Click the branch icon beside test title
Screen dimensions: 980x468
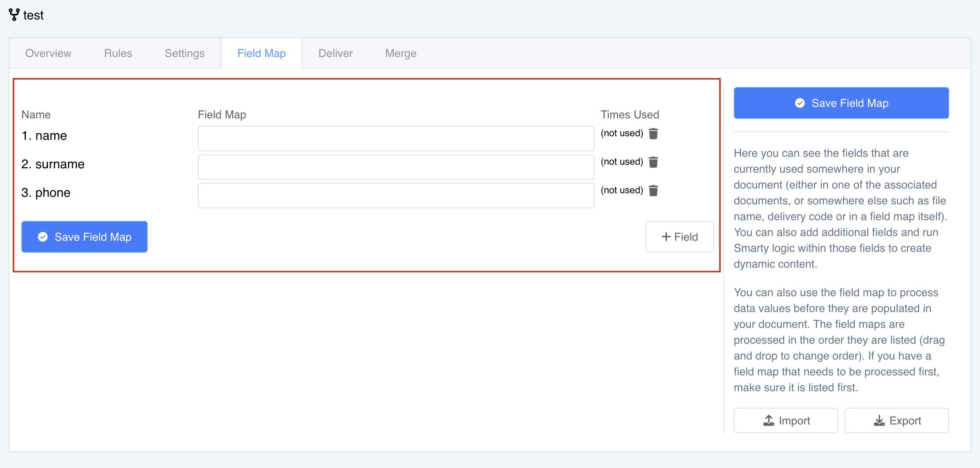[x=14, y=15]
